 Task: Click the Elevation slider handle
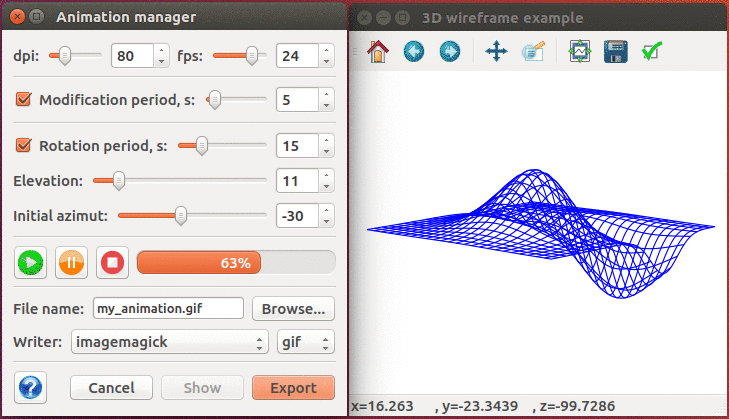[119, 180]
